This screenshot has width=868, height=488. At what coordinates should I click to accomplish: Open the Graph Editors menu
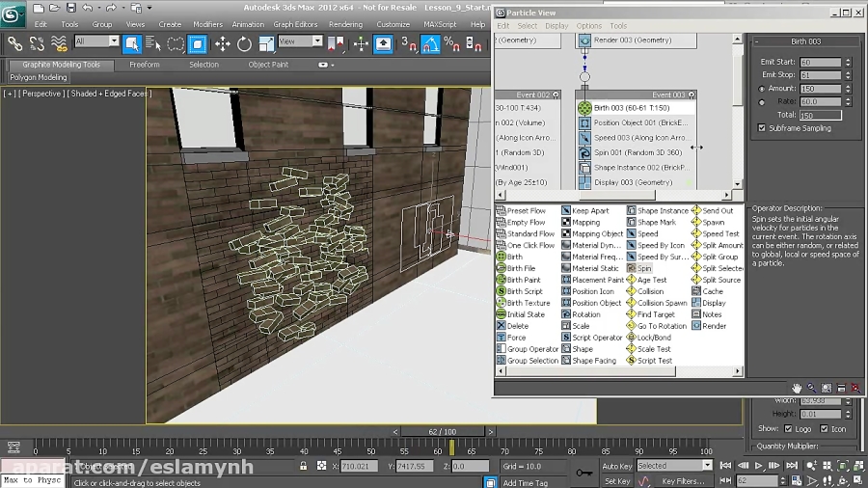click(x=296, y=24)
